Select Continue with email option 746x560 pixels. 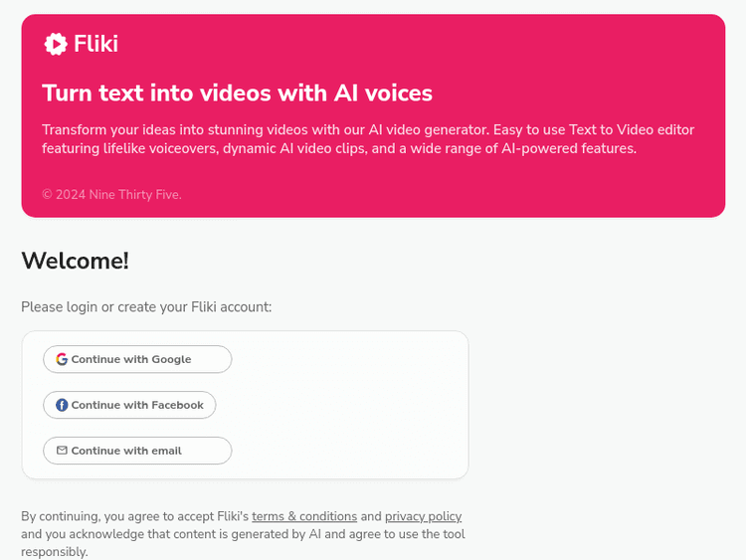137,451
